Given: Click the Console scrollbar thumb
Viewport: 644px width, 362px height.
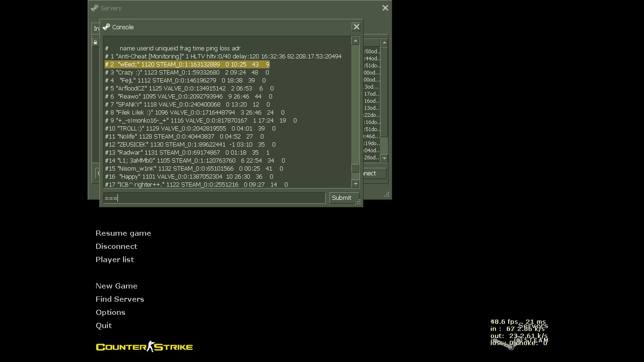Looking at the screenshot, I should pyautogui.click(x=355, y=168).
